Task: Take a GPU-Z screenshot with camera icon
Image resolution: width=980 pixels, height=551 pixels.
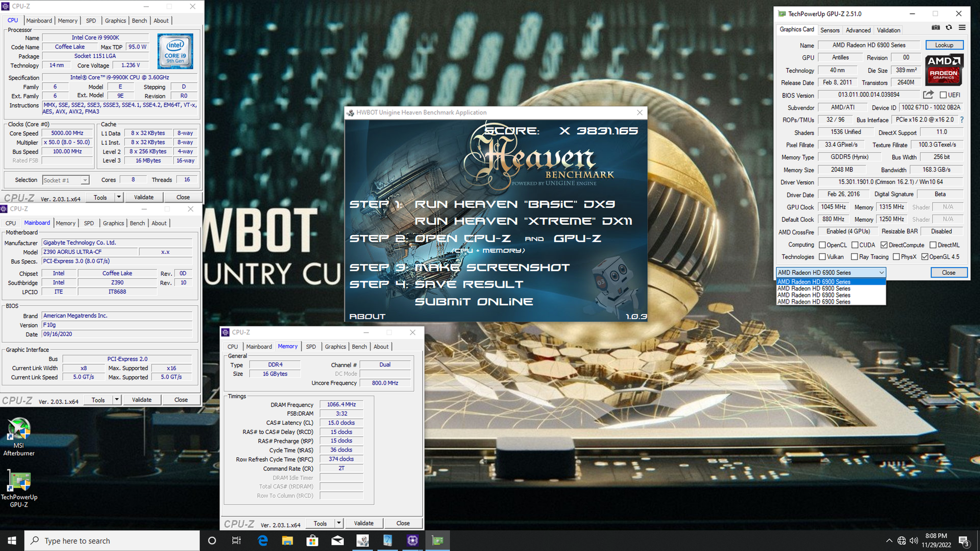Action: click(936, 28)
